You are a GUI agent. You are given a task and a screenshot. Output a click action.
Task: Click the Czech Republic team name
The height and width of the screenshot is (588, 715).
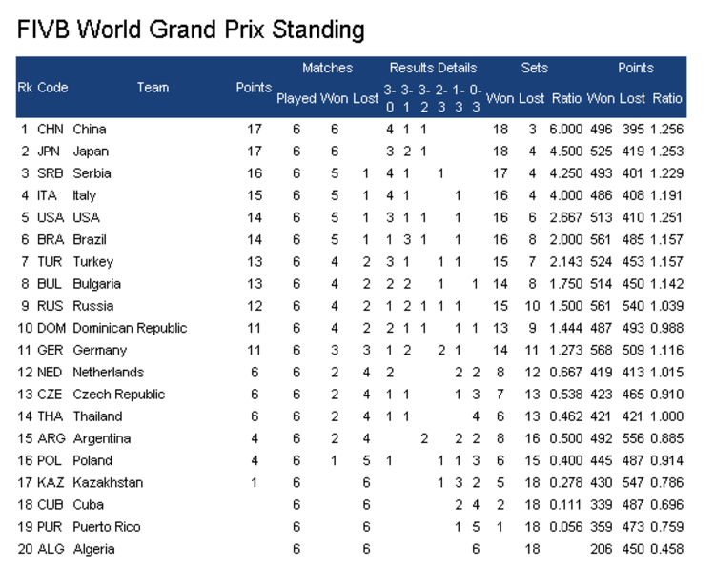pos(118,395)
